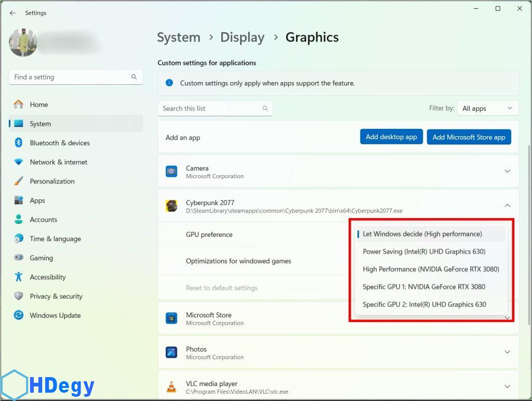
Task: Choose High Performance NVIDIA GeForce RTX 3080
Action: point(431,269)
